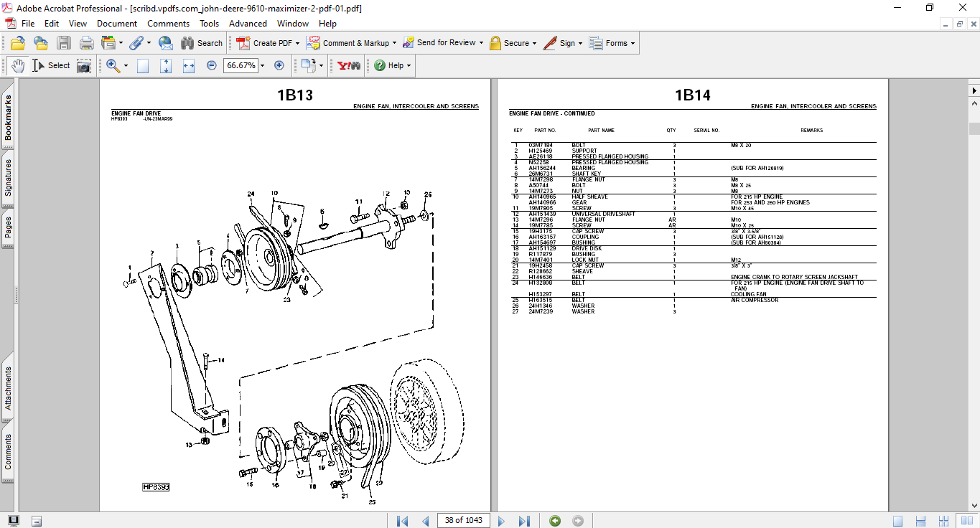
Task: Click the Email PDF icon
Action: pos(166,43)
